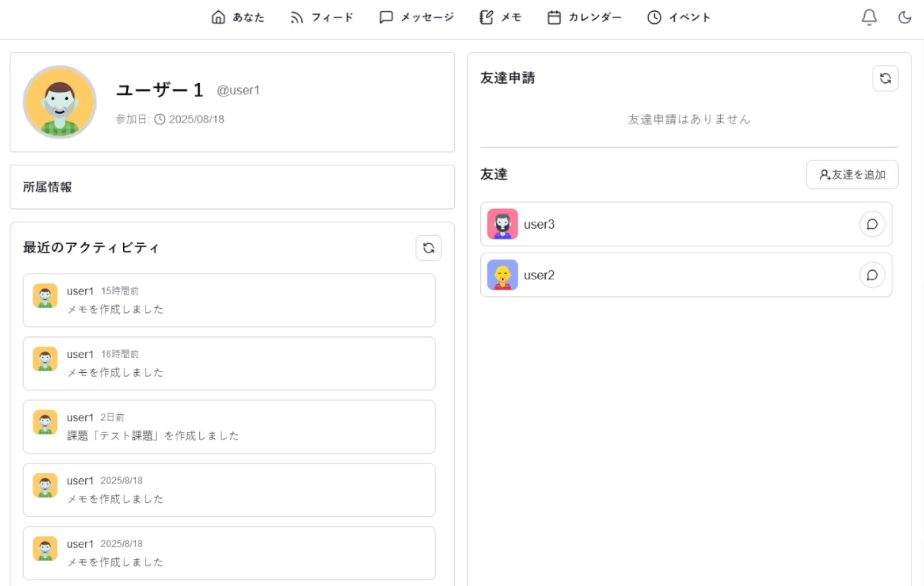Open the 課題「テスト課題」 activity entry
This screenshot has height=586, width=924.
[x=229, y=427]
